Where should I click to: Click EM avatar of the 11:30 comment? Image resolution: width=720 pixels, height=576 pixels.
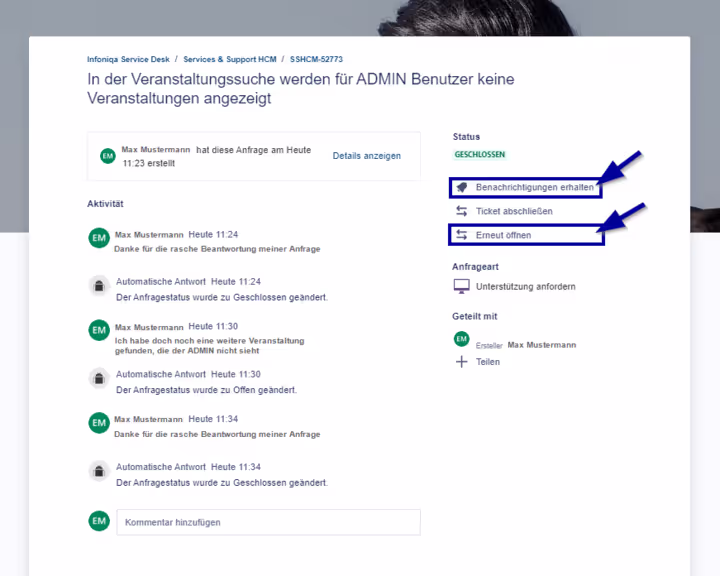[99, 330]
